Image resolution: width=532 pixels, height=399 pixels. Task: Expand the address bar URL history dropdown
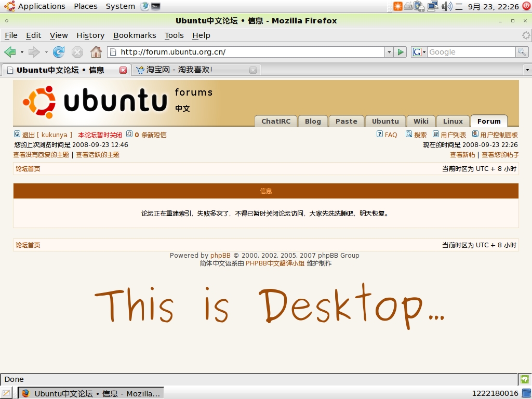(x=389, y=52)
